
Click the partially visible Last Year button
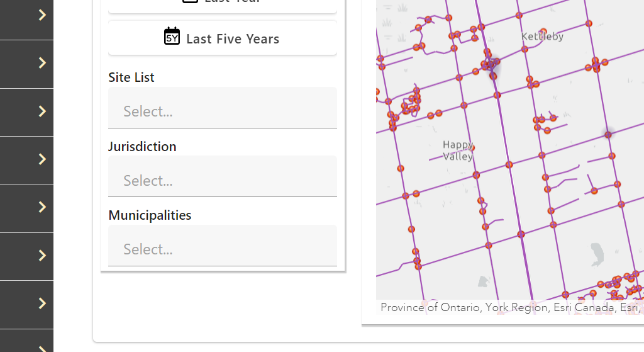[223, 4]
